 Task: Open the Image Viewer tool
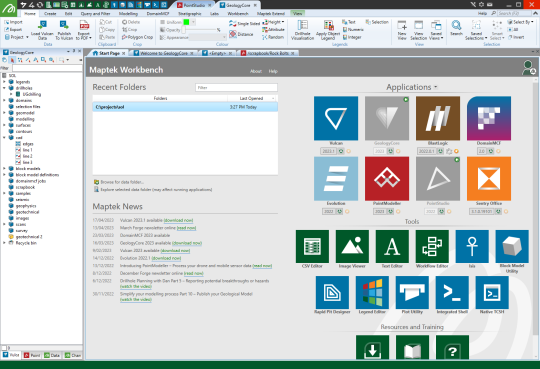[x=352, y=246]
